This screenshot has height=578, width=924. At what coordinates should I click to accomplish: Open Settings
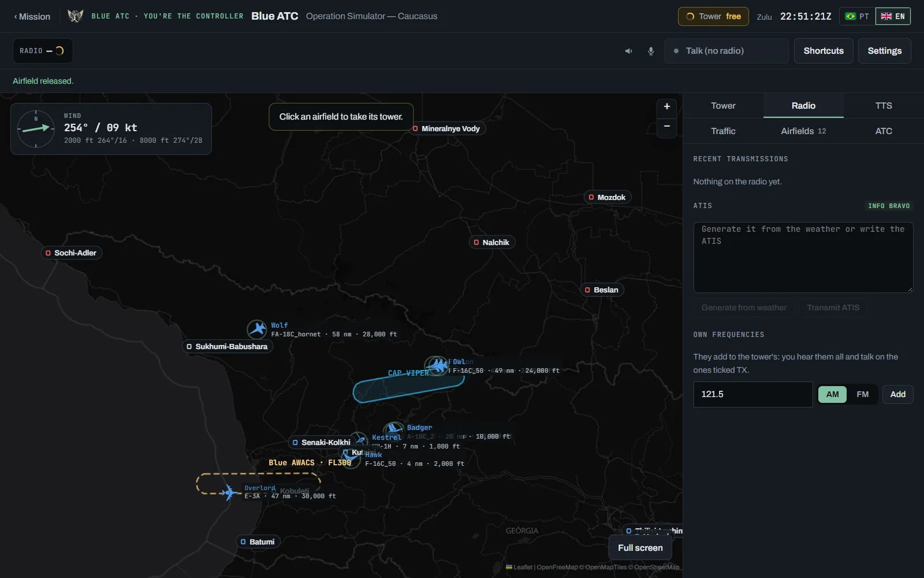pyautogui.click(x=885, y=51)
